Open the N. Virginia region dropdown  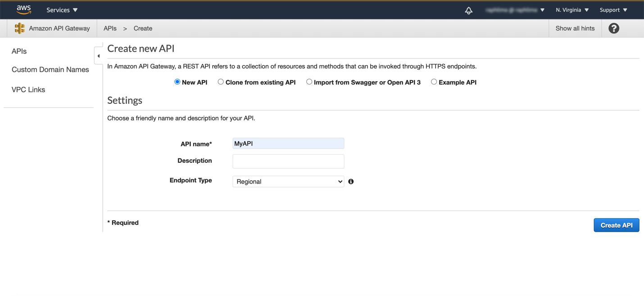click(x=572, y=10)
